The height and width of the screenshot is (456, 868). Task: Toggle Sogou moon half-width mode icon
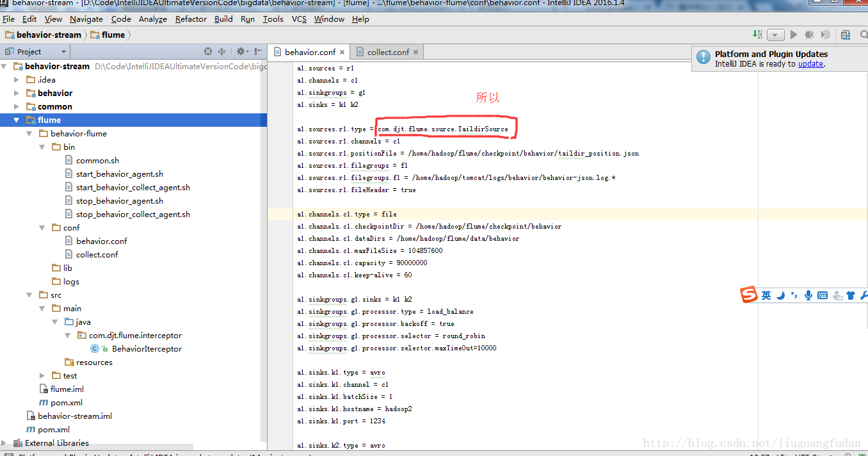click(781, 295)
